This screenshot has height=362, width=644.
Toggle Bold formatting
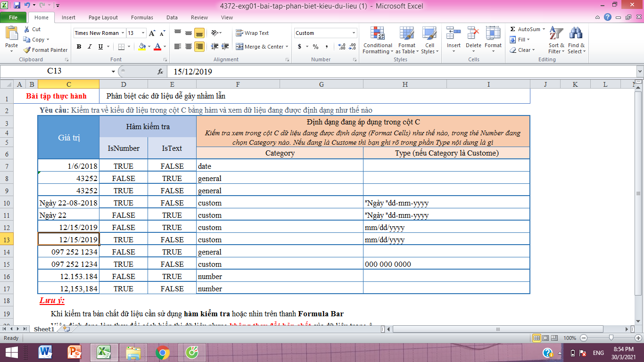(x=79, y=47)
